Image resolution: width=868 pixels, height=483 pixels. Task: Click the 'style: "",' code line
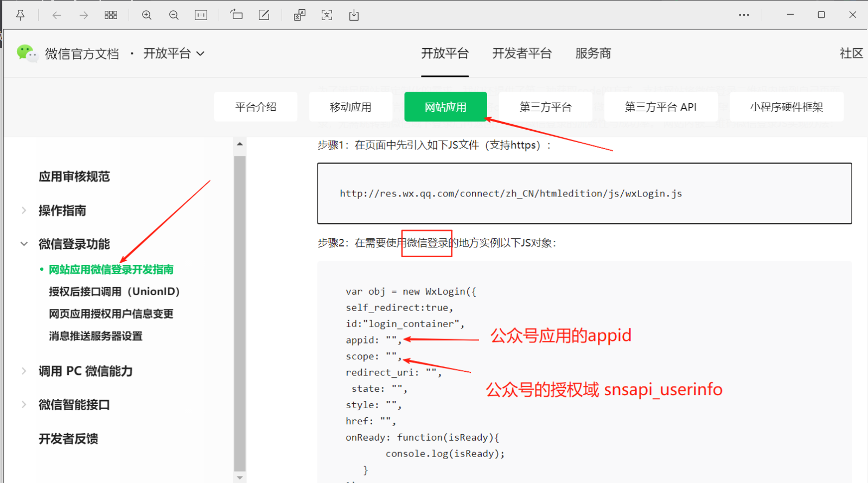coord(374,405)
